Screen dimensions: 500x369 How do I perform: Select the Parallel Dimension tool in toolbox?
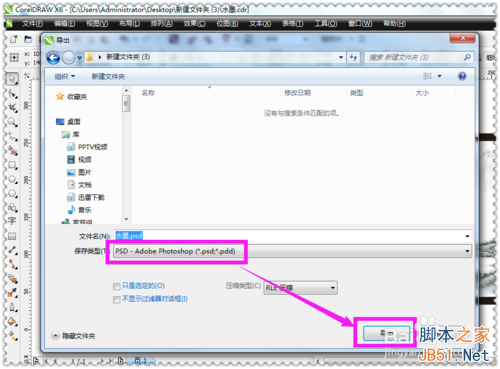[x=13, y=250]
